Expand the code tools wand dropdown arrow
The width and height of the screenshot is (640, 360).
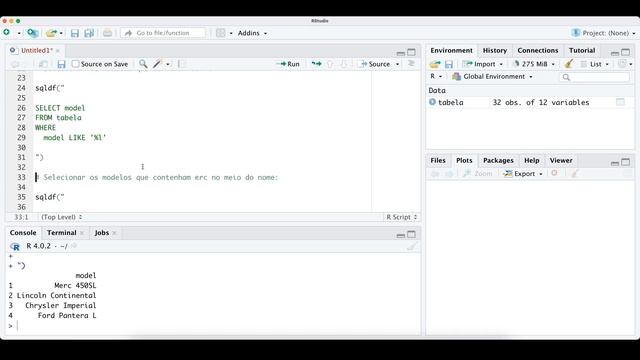click(168, 64)
